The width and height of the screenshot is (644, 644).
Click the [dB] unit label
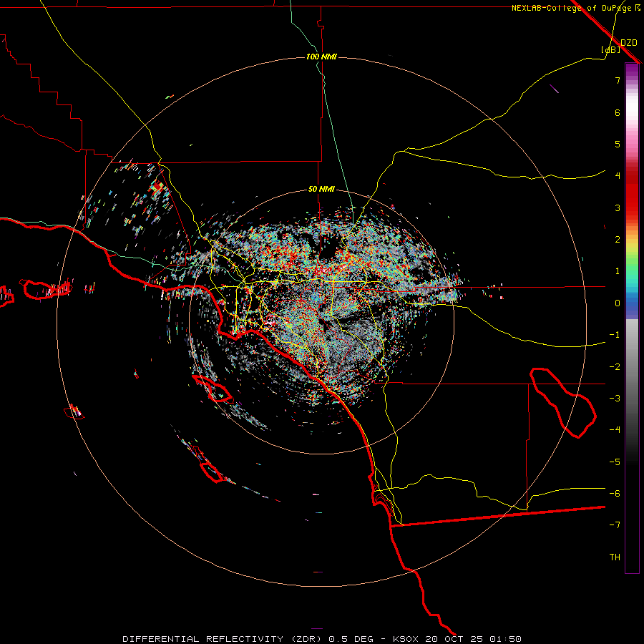[611, 49]
